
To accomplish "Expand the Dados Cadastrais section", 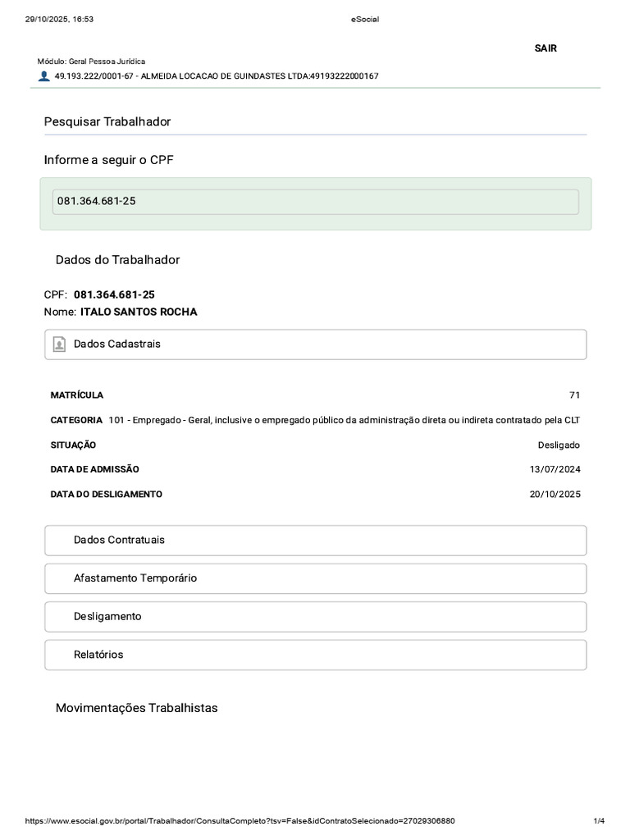I will [316, 345].
